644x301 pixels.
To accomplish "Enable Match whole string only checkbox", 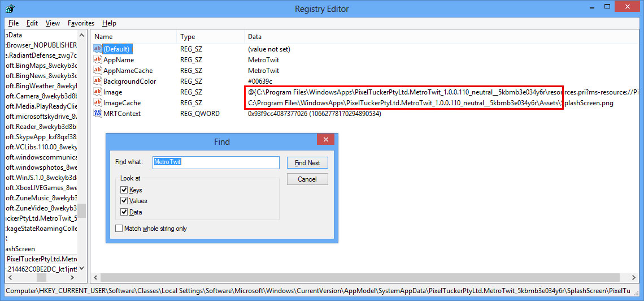I will pyautogui.click(x=119, y=228).
